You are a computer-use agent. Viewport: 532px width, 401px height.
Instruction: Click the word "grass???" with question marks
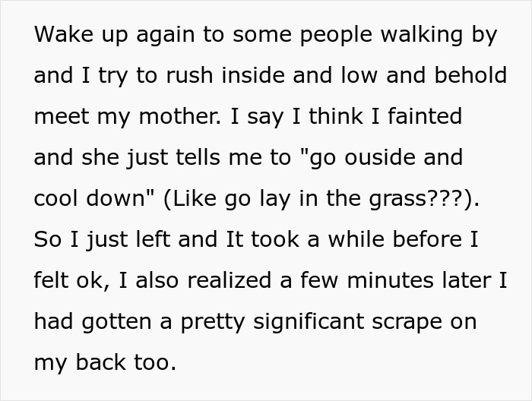[x=416, y=199]
